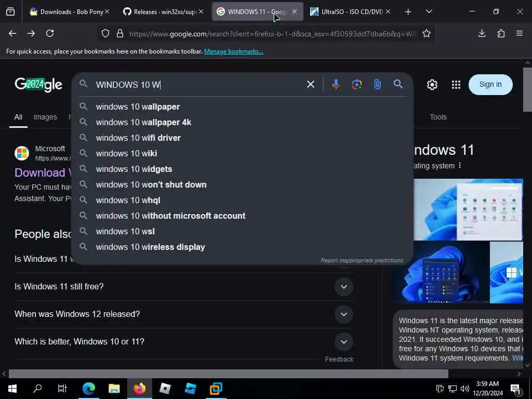Click the vertical page scrollbar thumb

pos(527,89)
